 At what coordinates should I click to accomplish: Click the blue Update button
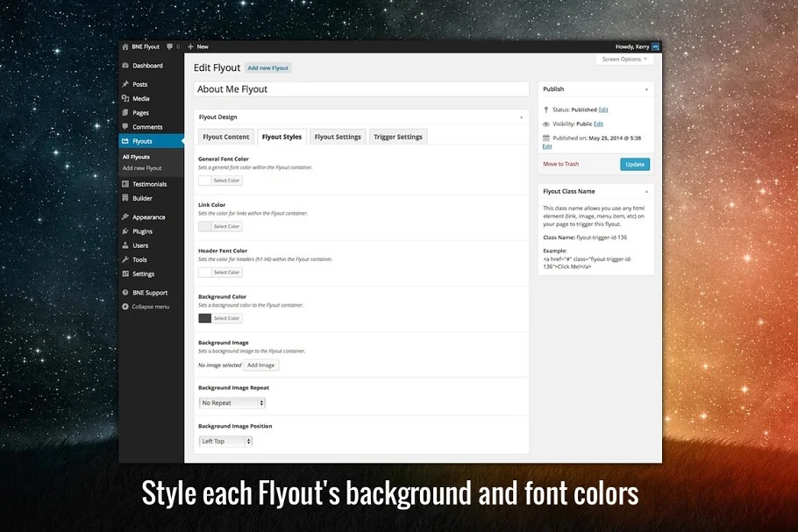tap(634, 164)
